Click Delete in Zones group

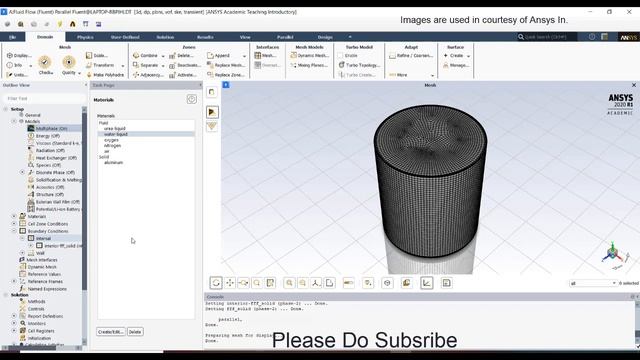(x=181, y=56)
